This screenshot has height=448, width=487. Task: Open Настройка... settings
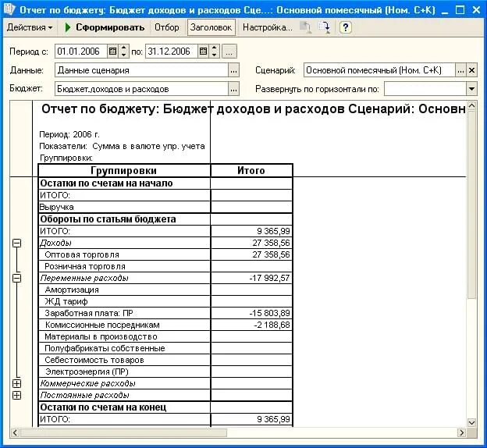[268, 27]
